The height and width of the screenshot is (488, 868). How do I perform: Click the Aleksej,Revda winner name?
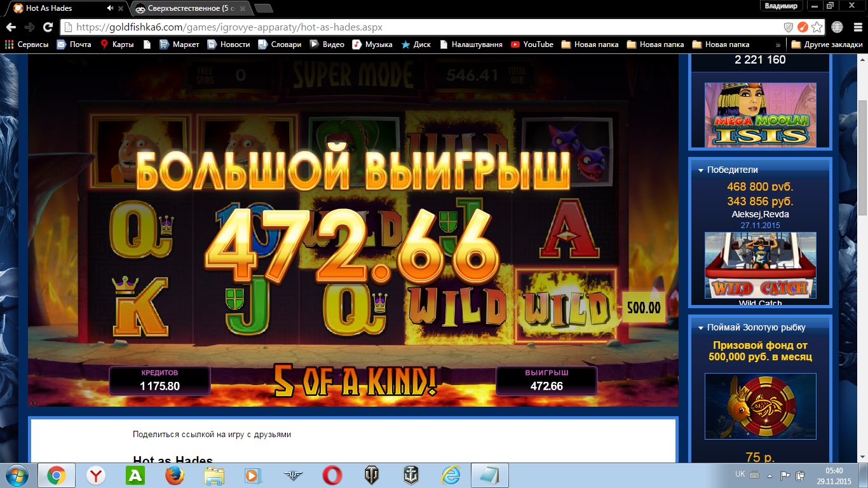tap(760, 214)
